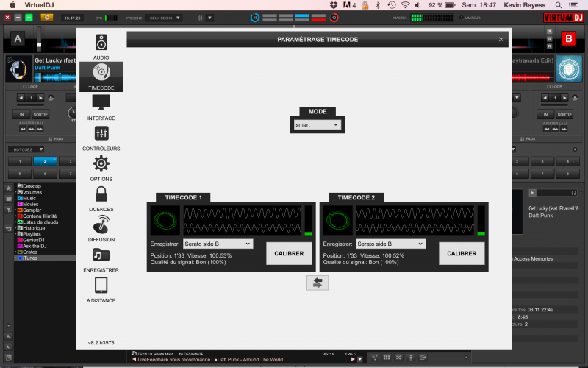588x368 pixels.
Task: Move deck A loop backward button
Action: click(x=23, y=130)
